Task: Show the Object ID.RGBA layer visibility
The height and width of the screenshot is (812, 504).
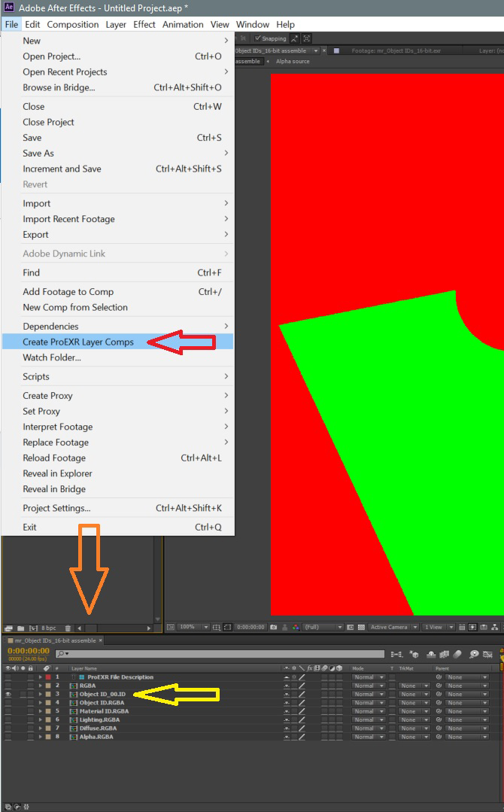Action: pos(8,703)
